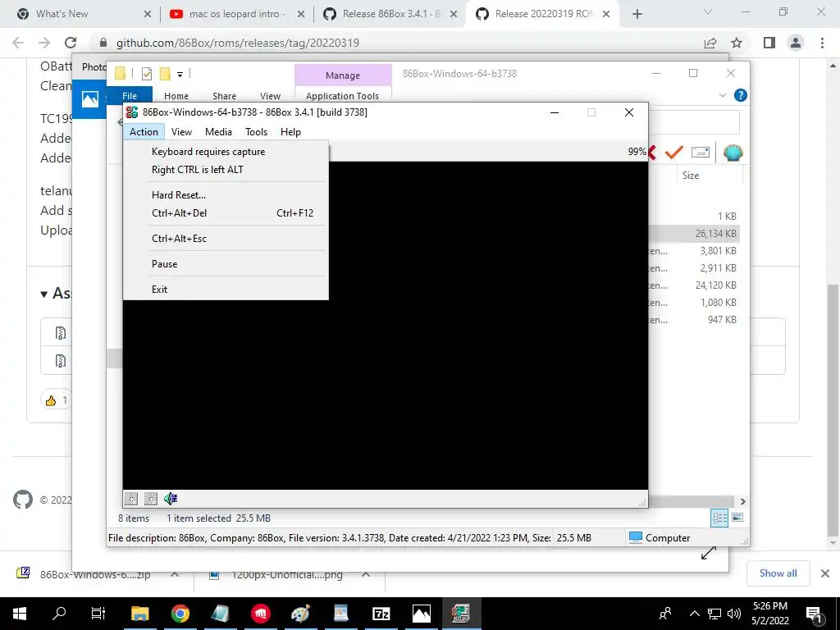Viewport: 840px width, 630px height.
Task: Open Windows Start menu
Action: pyautogui.click(x=20, y=614)
